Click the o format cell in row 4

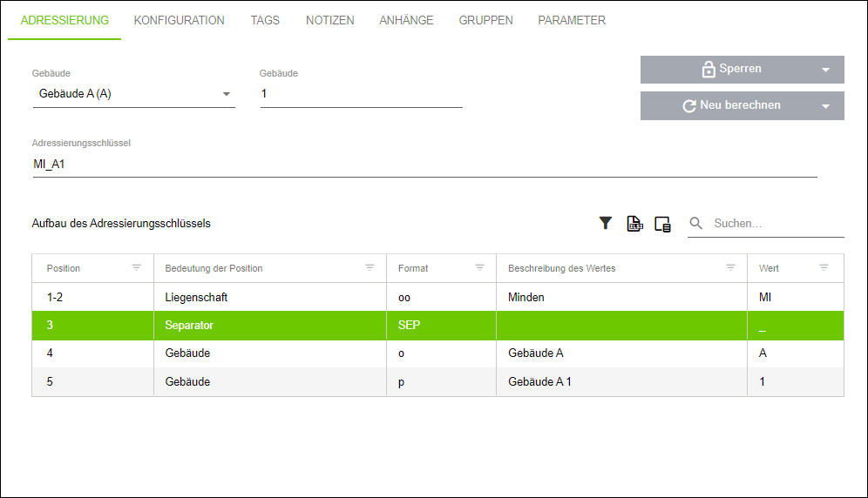point(441,353)
